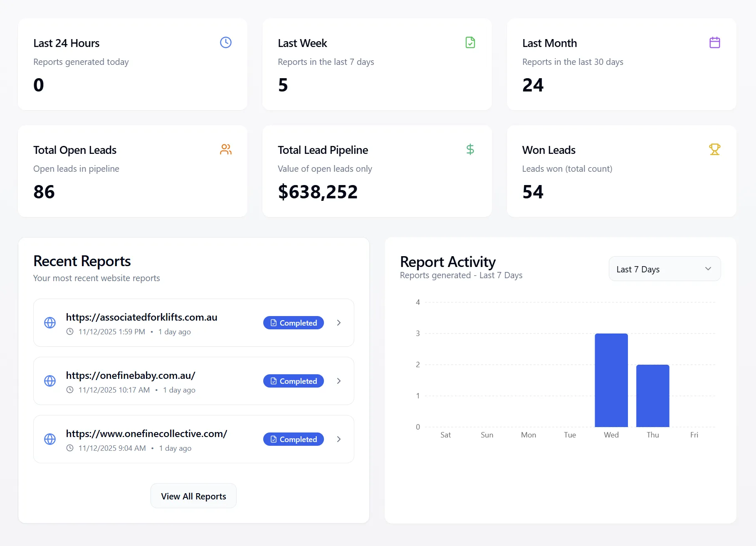Click the green document check icon on Last Week
Image resolution: width=756 pixels, height=546 pixels.
coord(470,42)
